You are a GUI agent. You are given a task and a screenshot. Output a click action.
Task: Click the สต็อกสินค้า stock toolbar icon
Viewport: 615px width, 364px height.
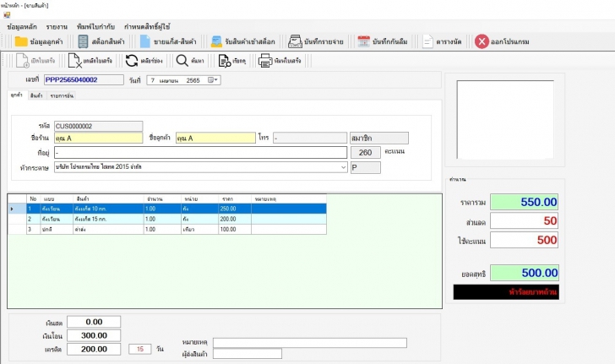[83, 41]
